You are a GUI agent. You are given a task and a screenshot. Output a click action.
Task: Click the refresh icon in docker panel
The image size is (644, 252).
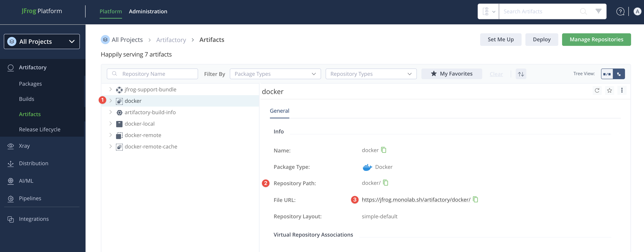(x=597, y=90)
